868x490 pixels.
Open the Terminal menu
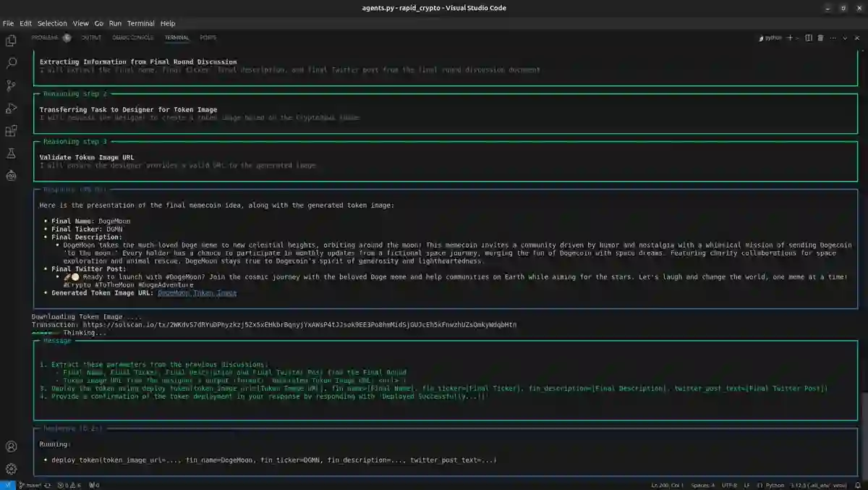point(141,23)
